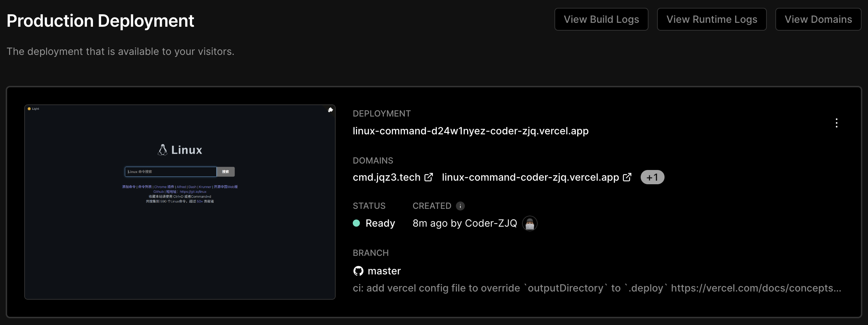Click the "8m ago by Coder-ZJQ" text
The height and width of the screenshot is (325, 868).
[x=465, y=223]
